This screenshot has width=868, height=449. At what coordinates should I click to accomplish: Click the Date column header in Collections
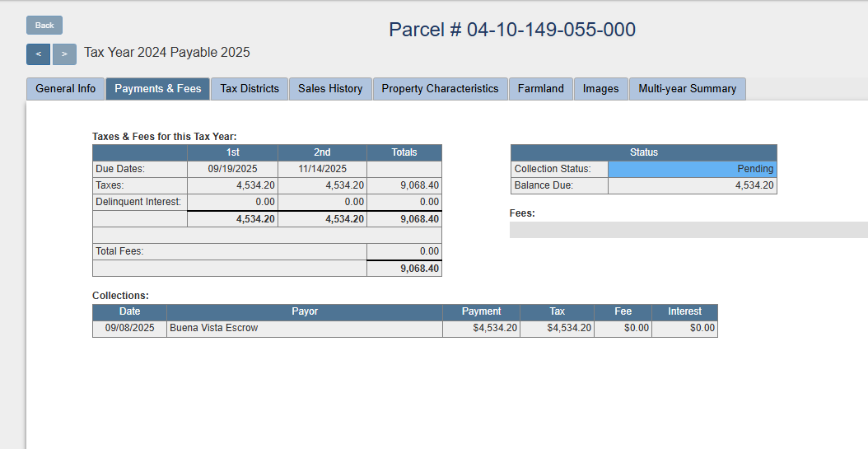point(130,311)
